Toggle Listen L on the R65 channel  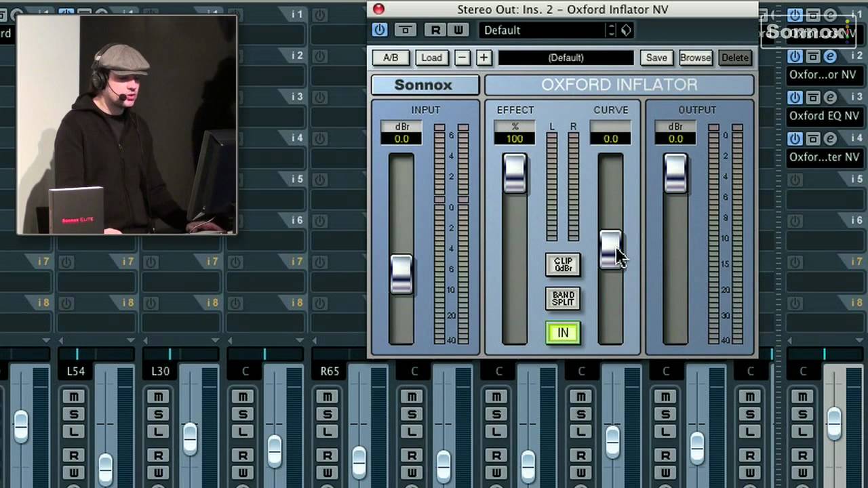(x=327, y=432)
